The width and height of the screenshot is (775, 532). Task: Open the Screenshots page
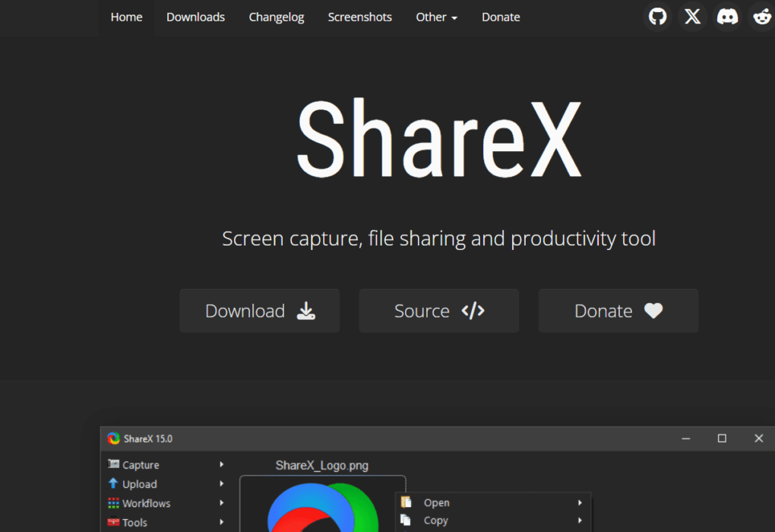click(359, 17)
